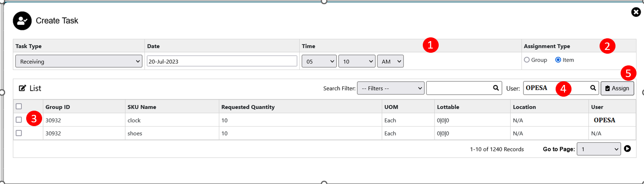Viewport: 644px width, 184px height.
Task: Open the minute dropdown showing 10
Action: (357, 61)
